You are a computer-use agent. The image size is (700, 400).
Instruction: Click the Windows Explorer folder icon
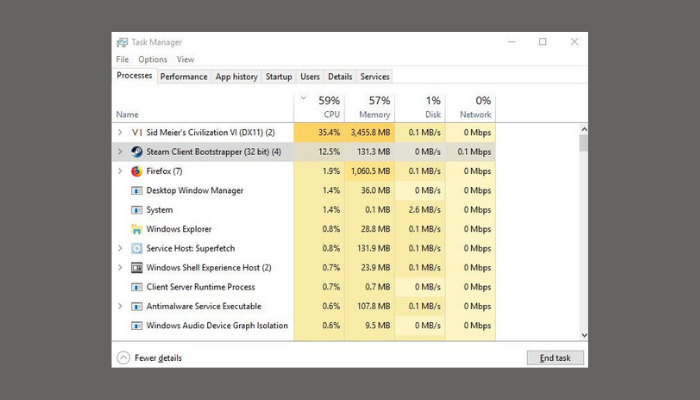[x=137, y=229]
